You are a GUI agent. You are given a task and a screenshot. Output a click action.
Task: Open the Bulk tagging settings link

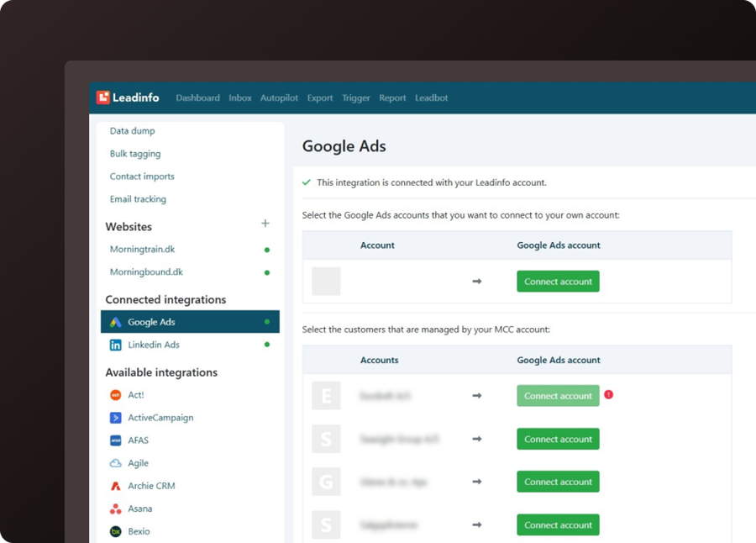(135, 154)
